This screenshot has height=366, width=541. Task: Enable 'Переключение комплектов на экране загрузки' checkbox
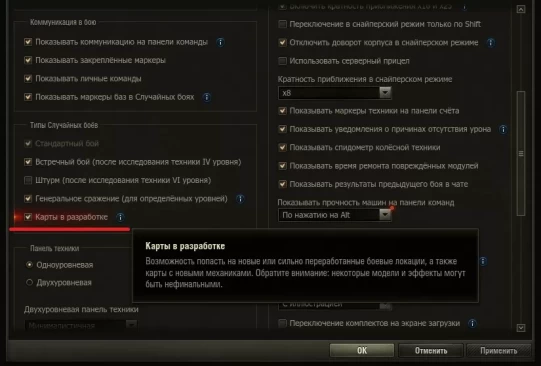282,323
